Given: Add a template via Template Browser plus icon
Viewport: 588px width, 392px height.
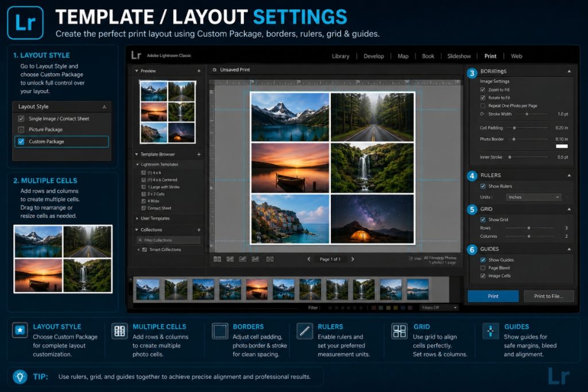Looking at the screenshot, I should pos(199,154).
